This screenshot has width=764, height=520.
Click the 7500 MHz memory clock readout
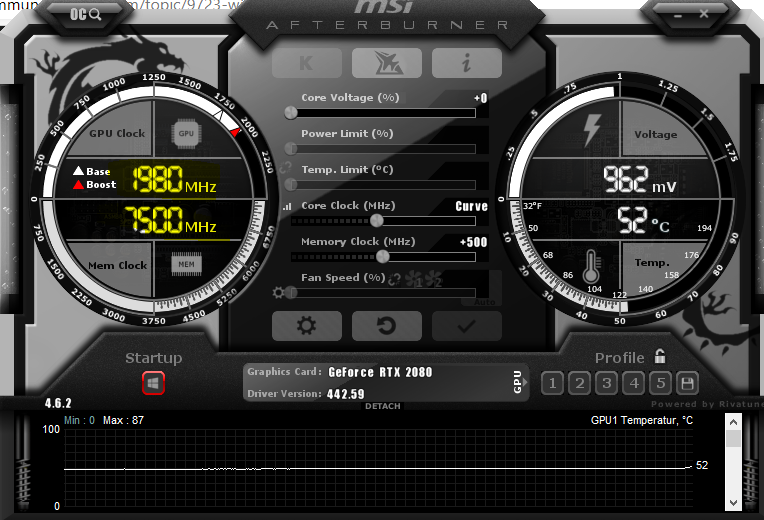point(171,220)
